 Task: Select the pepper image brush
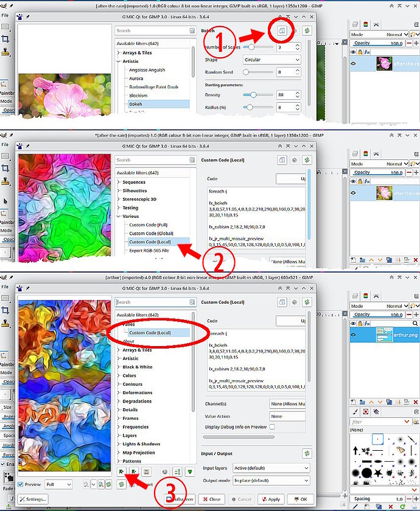[x=400, y=450]
